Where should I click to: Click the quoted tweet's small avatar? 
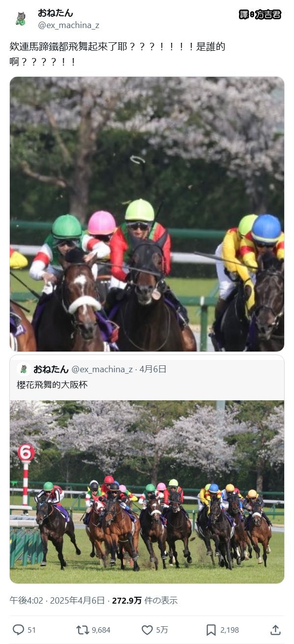pyautogui.click(x=23, y=369)
